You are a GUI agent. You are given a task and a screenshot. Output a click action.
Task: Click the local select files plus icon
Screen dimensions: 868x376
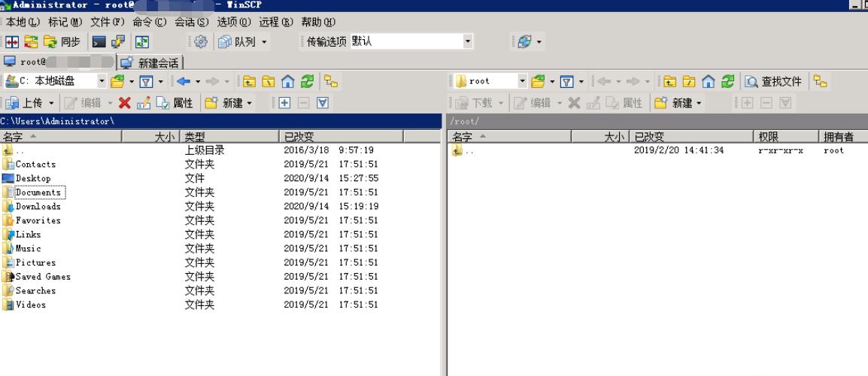pos(284,103)
